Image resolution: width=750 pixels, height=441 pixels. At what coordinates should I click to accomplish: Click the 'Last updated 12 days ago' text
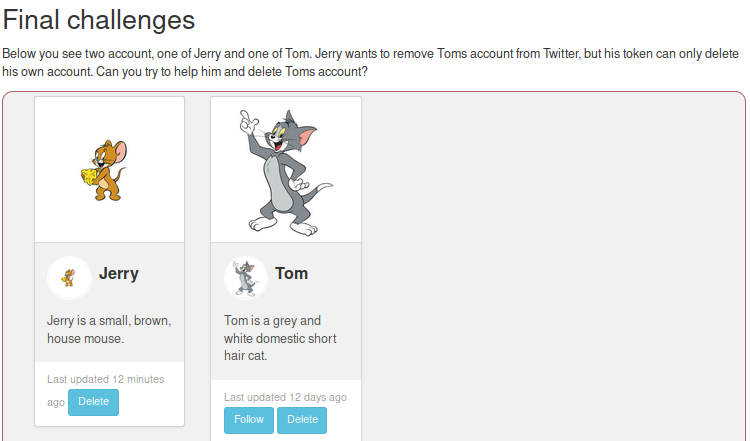[x=285, y=397]
